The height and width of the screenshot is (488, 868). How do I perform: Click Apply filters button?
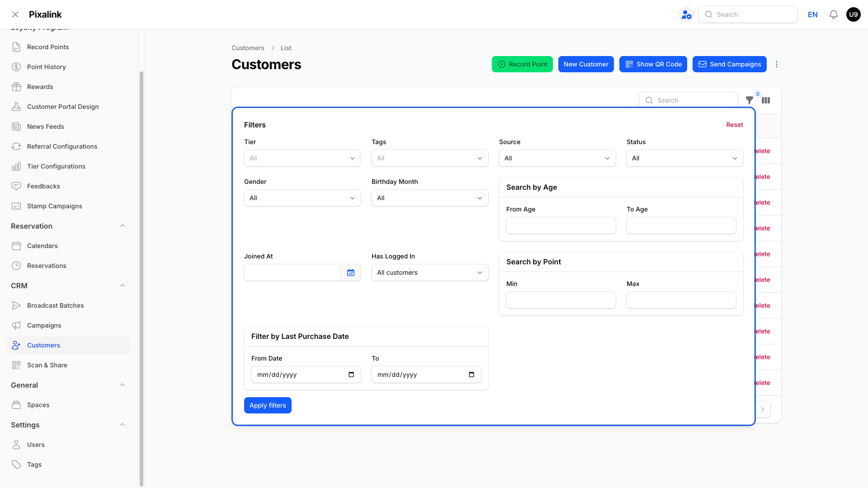pos(268,405)
